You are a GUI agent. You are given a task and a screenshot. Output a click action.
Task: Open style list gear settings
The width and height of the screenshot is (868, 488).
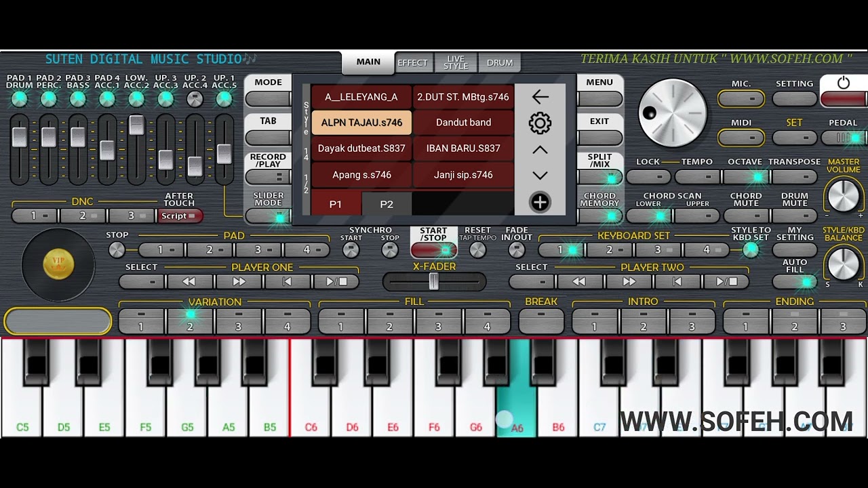540,123
